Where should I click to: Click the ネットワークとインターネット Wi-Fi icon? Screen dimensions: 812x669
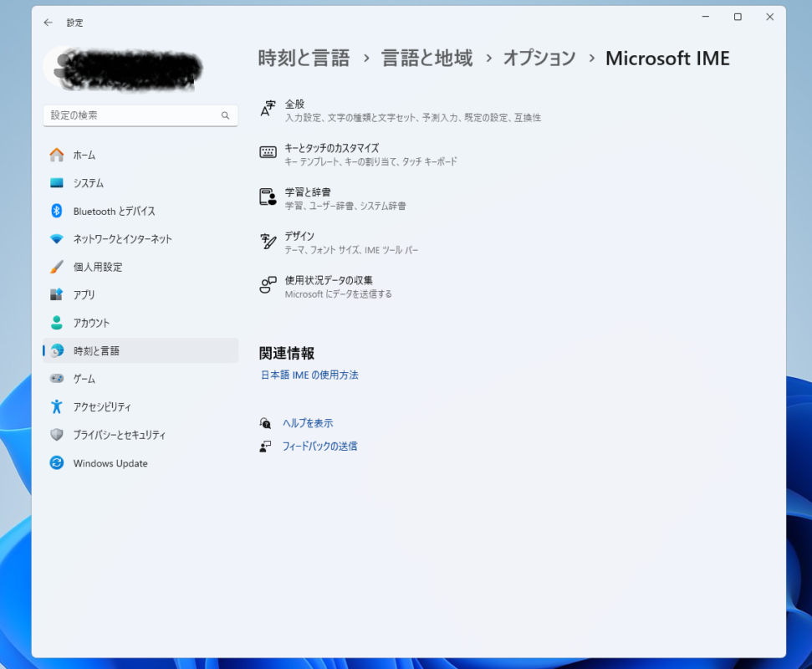coord(56,238)
